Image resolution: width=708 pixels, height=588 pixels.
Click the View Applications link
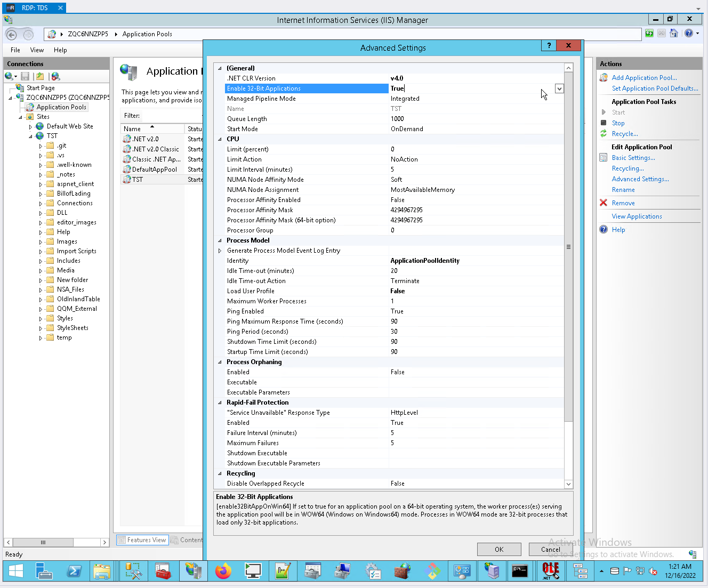click(637, 216)
